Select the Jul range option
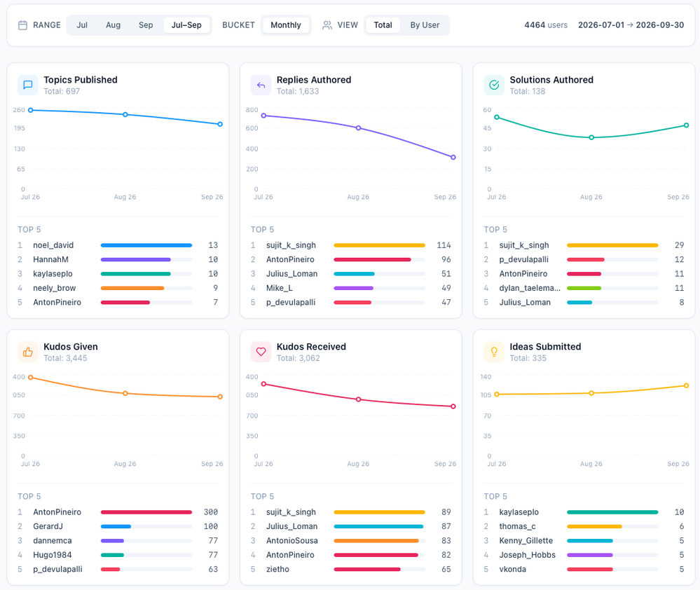The image size is (700, 590). click(82, 25)
